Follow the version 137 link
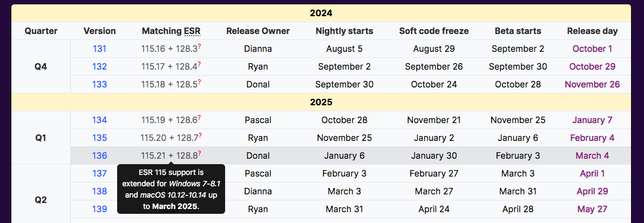Viewport: 644px width, 223px height. point(99,173)
